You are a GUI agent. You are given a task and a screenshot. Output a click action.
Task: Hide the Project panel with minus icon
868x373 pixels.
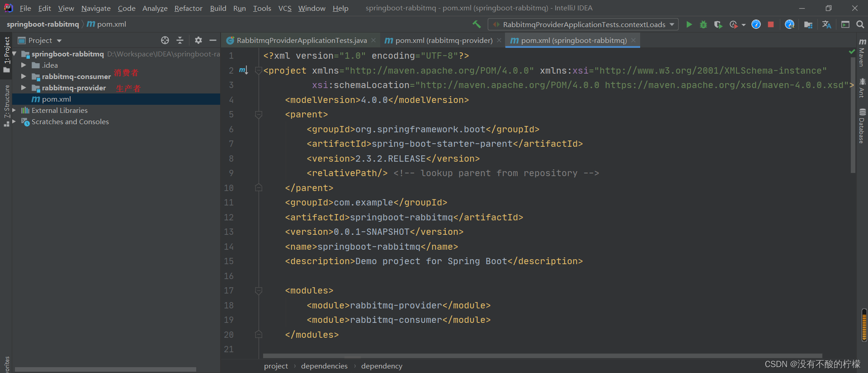(x=213, y=40)
